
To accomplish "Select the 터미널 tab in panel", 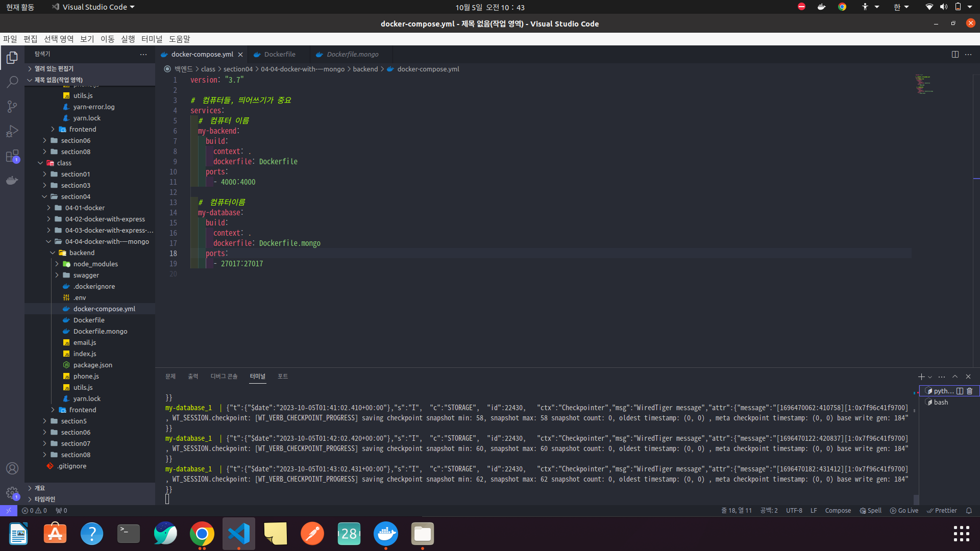I will tap(257, 376).
